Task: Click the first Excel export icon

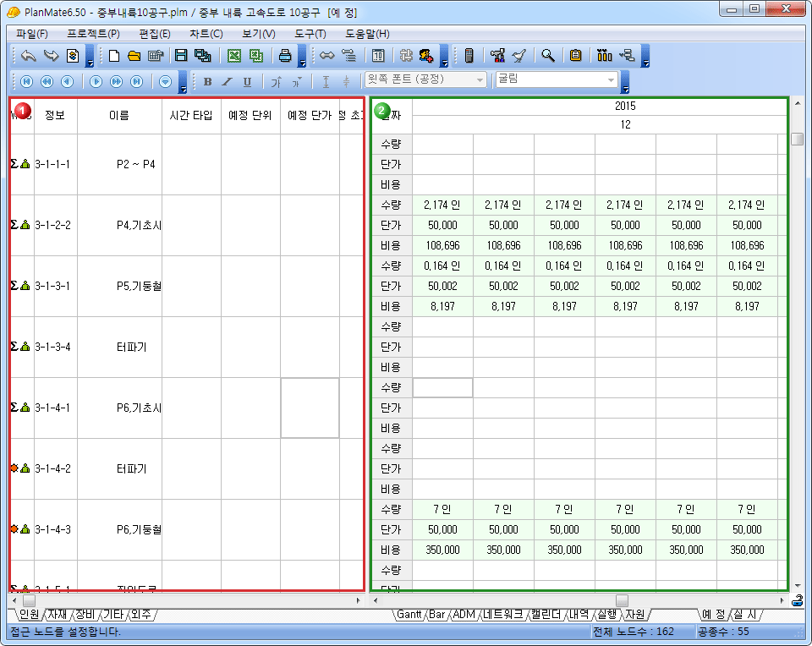Action: click(x=234, y=57)
